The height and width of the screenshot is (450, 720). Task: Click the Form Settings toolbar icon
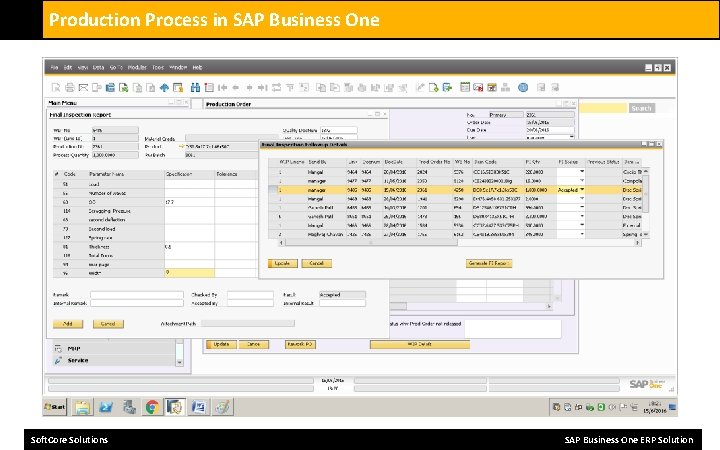(x=433, y=87)
